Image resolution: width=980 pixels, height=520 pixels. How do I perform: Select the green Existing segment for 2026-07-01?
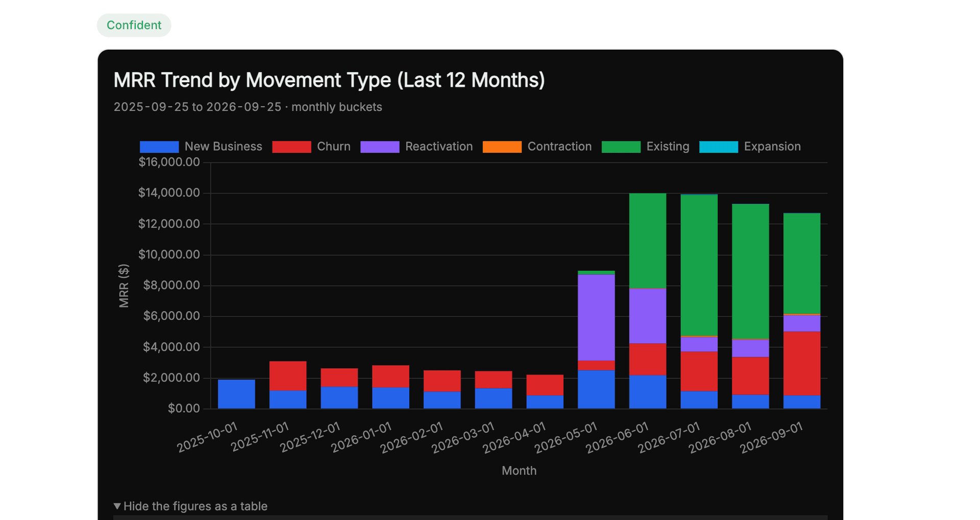699,265
